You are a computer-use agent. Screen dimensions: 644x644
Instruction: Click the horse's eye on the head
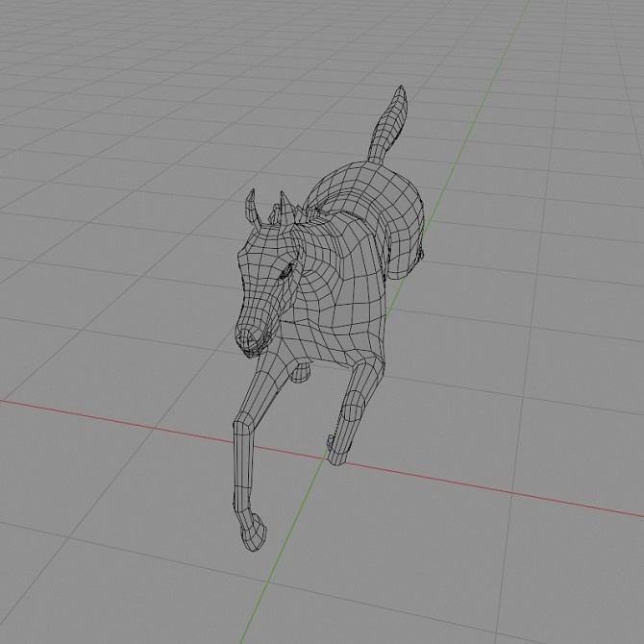286,271
